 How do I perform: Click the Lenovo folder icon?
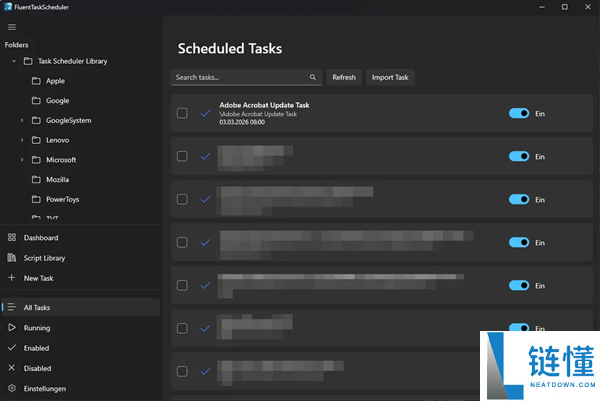tap(36, 140)
